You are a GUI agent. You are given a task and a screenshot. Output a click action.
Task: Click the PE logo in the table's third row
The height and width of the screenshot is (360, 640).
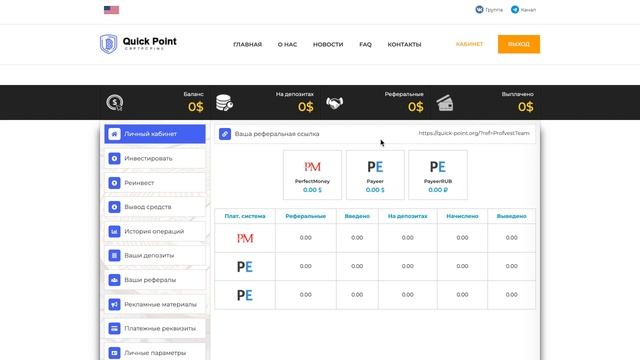[245, 295]
